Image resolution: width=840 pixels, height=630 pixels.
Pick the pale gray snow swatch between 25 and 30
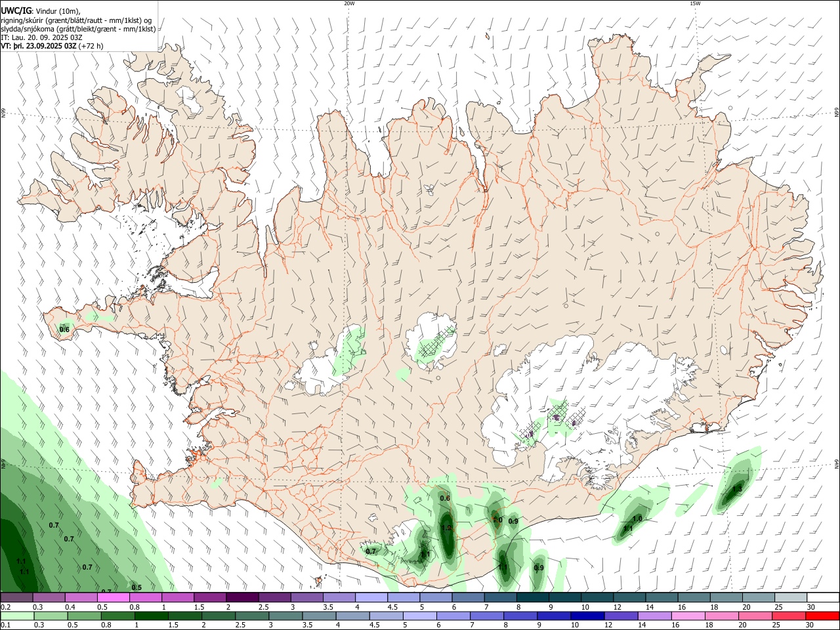tap(791, 598)
